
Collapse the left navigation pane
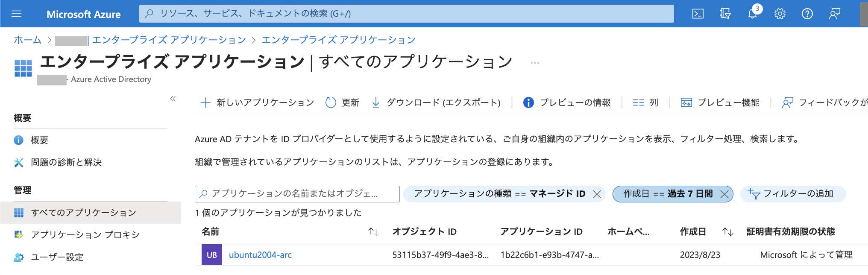(x=173, y=99)
